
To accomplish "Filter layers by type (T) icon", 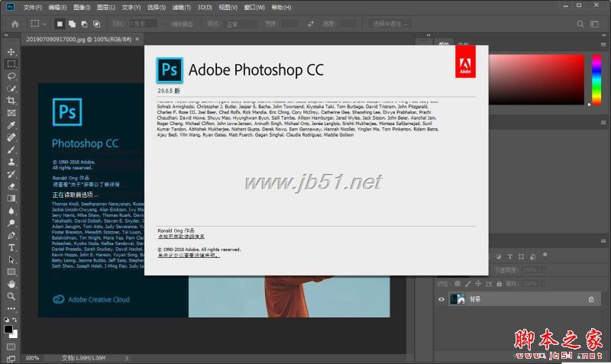I will tap(509, 256).
